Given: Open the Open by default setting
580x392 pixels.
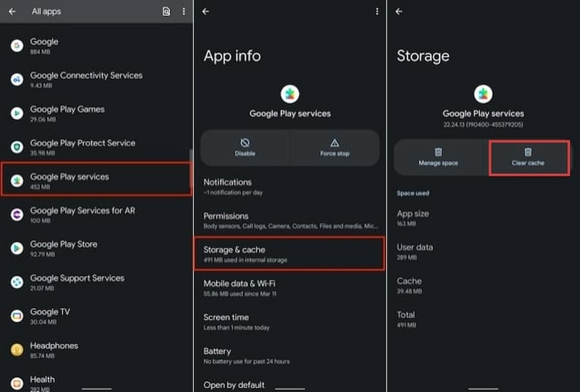Looking at the screenshot, I should [x=289, y=383].
